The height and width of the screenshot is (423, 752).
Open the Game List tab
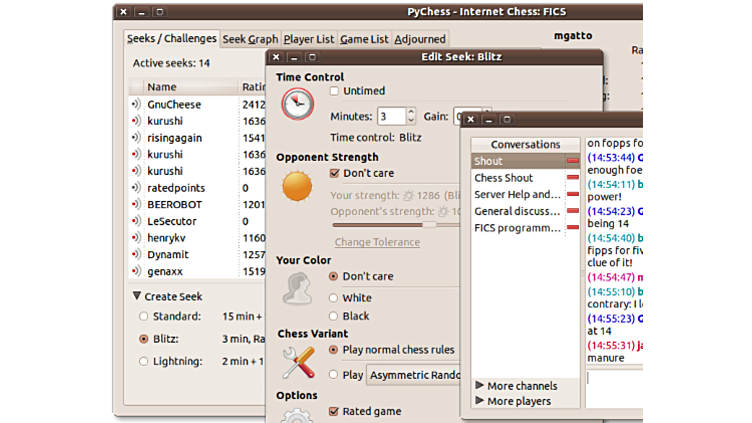click(x=364, y=39)
